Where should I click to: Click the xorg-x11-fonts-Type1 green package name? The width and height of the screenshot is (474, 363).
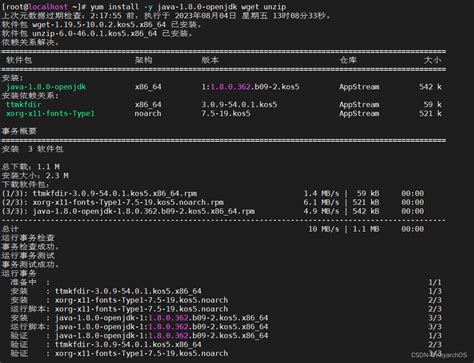50,114
